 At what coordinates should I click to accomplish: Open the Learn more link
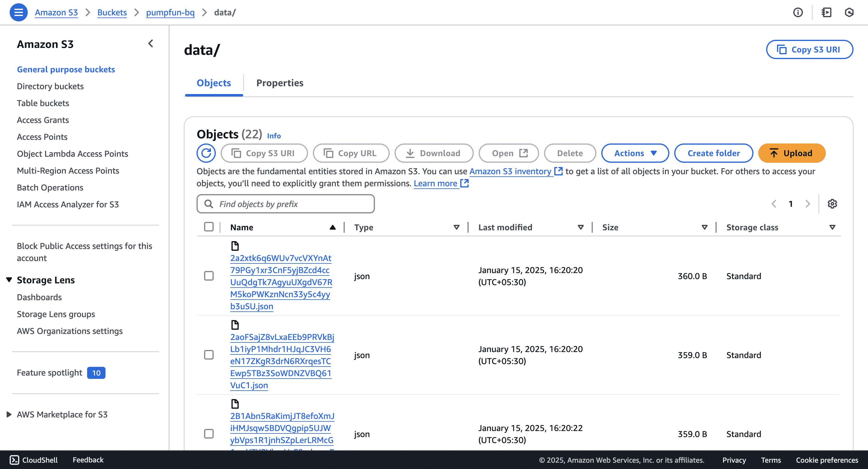coord(435,183)
